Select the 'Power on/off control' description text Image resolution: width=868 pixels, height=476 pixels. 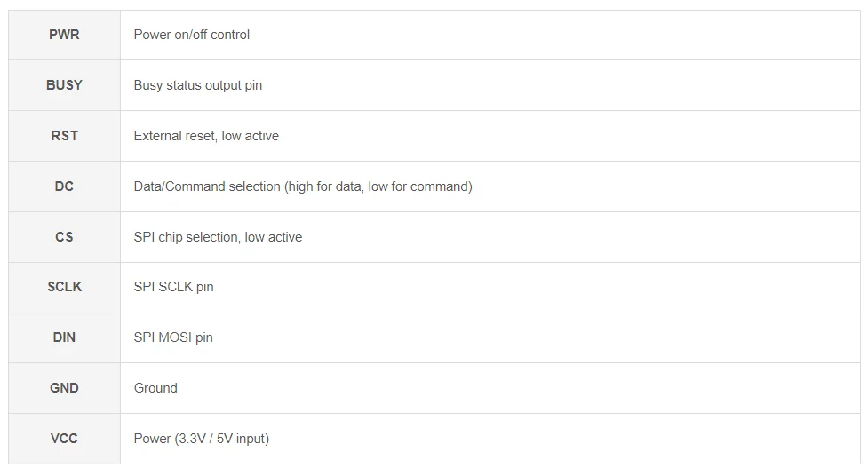(191, 35)
